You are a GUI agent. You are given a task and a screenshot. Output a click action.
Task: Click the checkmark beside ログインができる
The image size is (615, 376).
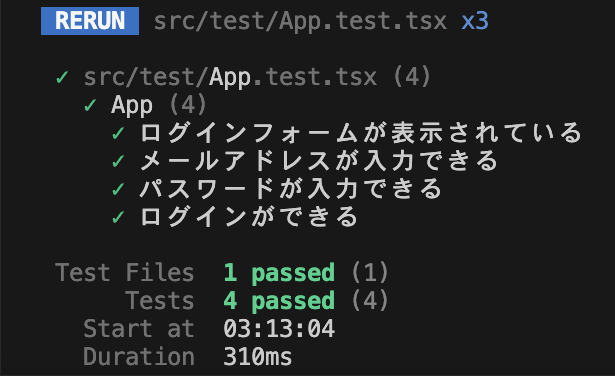[x=118, y=217]
